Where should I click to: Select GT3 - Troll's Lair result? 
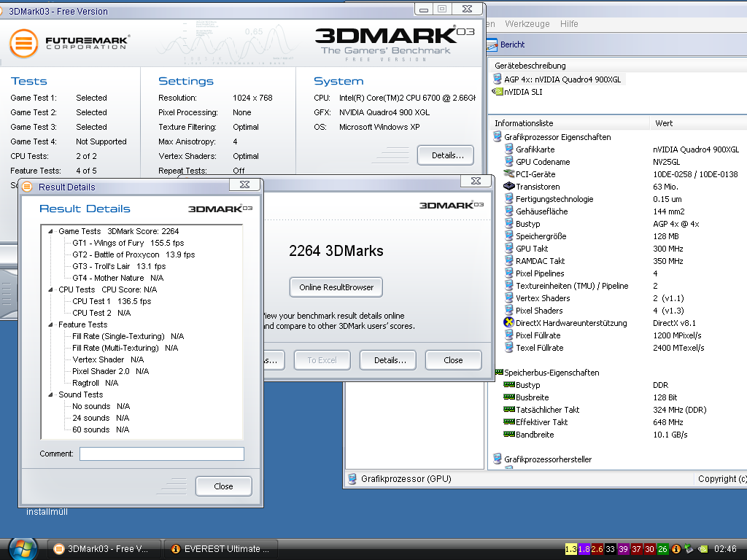click(119, 266)
